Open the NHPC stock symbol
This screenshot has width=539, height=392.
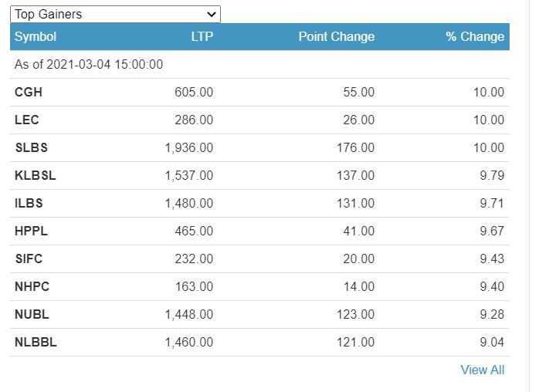point(32,286)
